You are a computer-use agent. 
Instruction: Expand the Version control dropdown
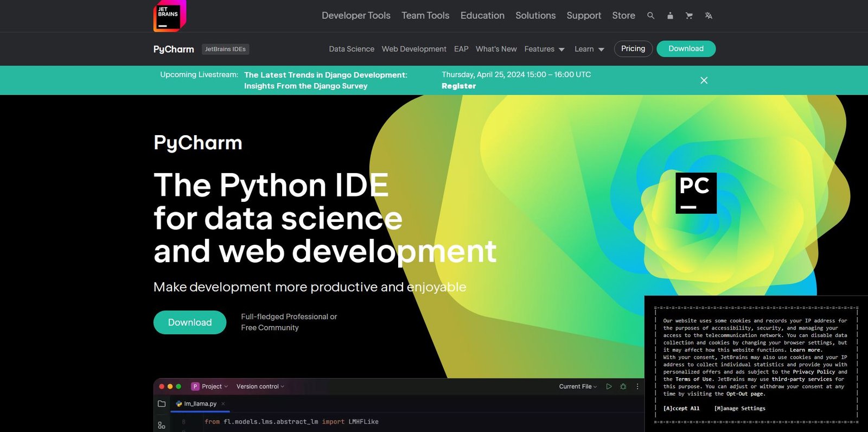tap(260, 386)
